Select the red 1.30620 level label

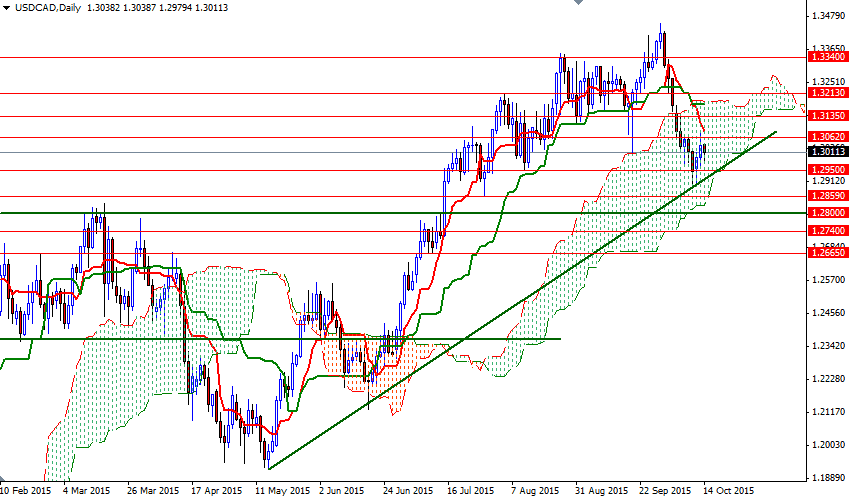coord(827,136)
